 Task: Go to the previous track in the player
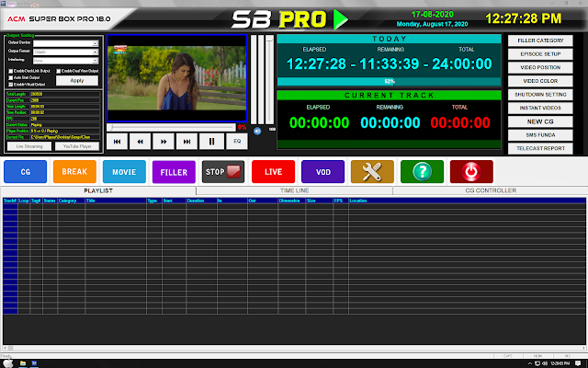point(117,141)
